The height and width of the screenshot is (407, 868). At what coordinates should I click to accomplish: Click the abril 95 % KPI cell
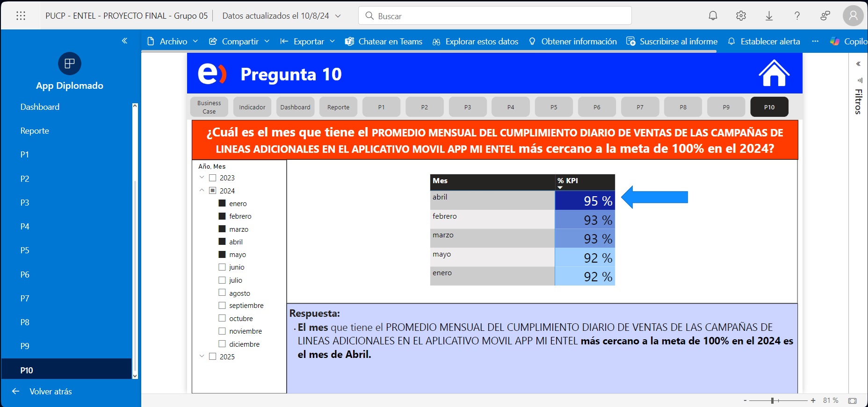[x=585, y=200]
